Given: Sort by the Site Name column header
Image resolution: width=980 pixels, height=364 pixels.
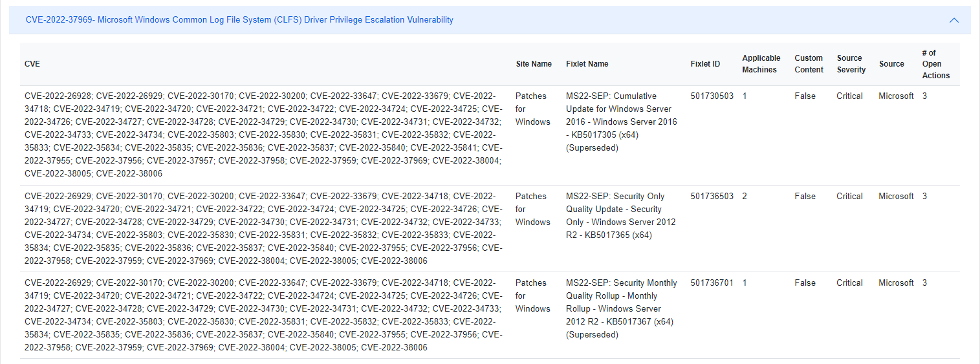Looking at the screenshot, I should coord(534,64).
